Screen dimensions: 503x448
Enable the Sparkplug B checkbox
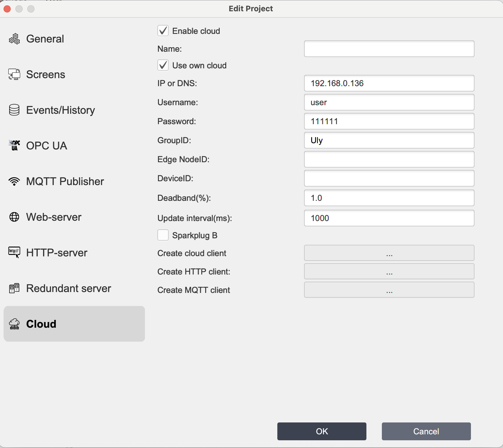click(163, 235)
